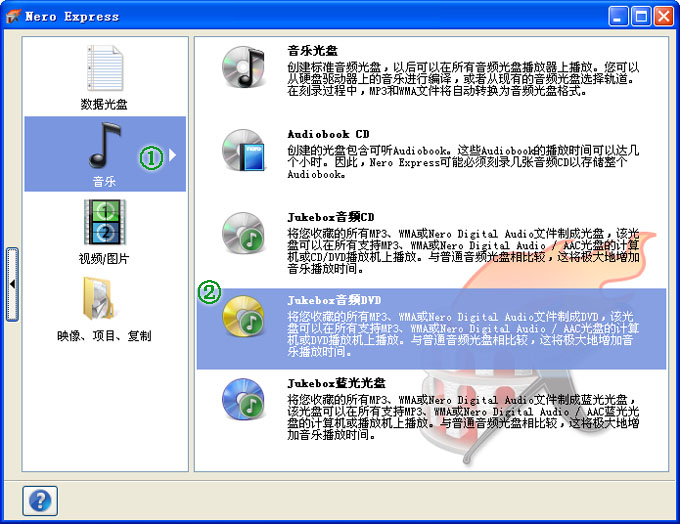Maximize the Nero Express window

click(640, 16)
